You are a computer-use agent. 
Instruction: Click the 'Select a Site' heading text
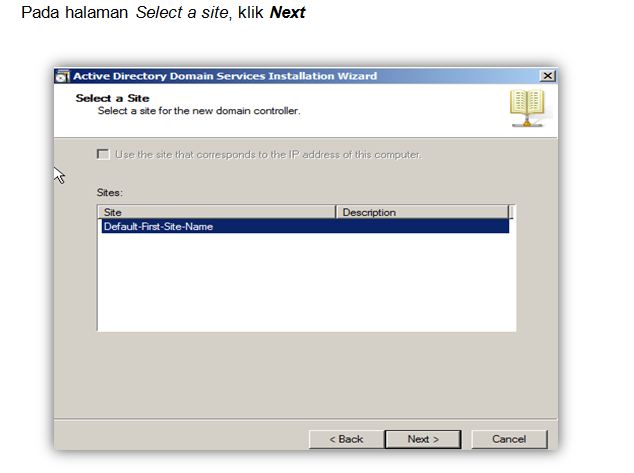pos(112,98)
